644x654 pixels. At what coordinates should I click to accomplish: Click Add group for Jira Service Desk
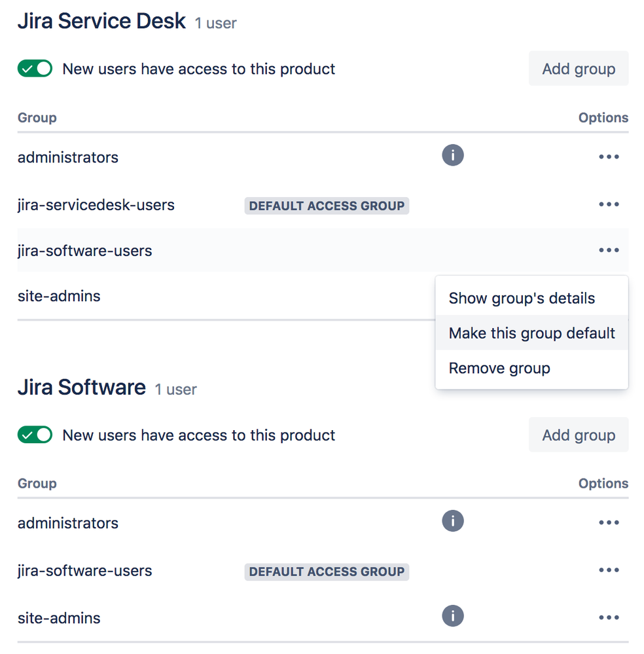578,68
